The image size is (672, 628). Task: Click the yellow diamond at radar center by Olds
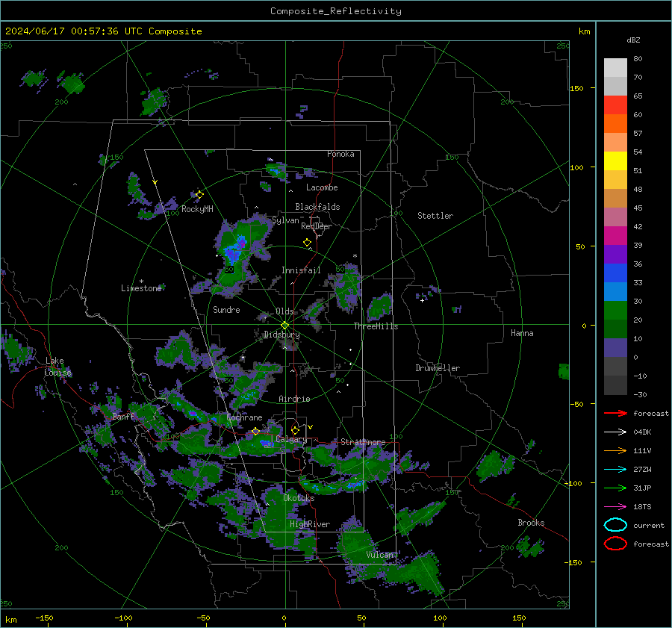point(285,326)
